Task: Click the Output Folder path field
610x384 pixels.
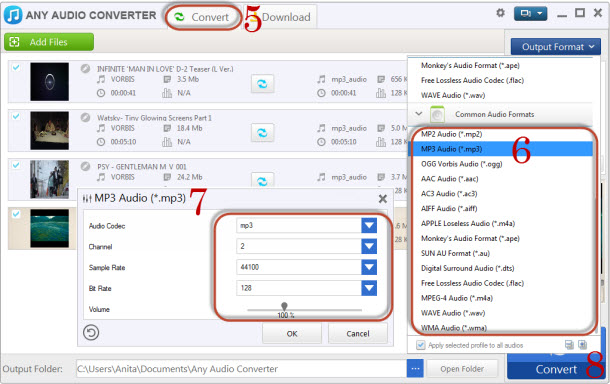Action: (241, 369)
